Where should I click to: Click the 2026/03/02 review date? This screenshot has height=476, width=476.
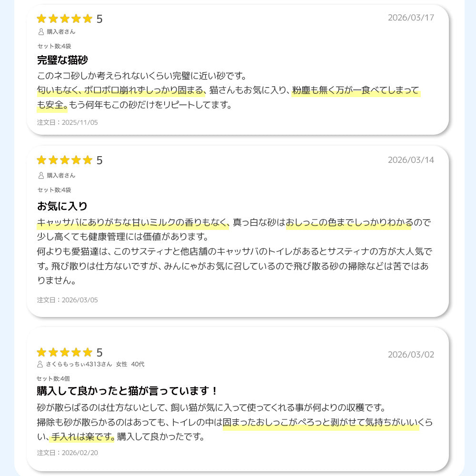point(411,355)
